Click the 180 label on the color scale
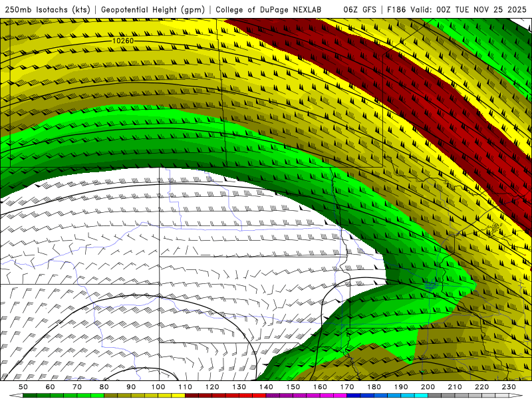 374,387
